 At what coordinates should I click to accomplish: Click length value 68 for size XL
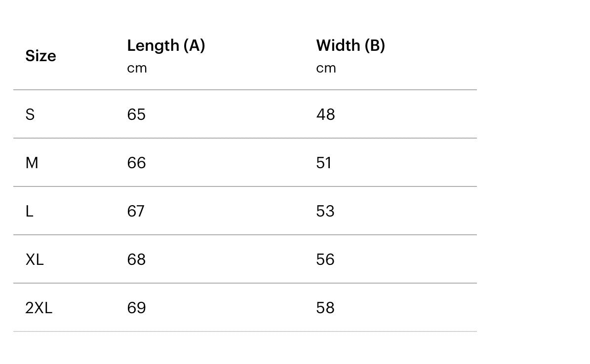136,259
